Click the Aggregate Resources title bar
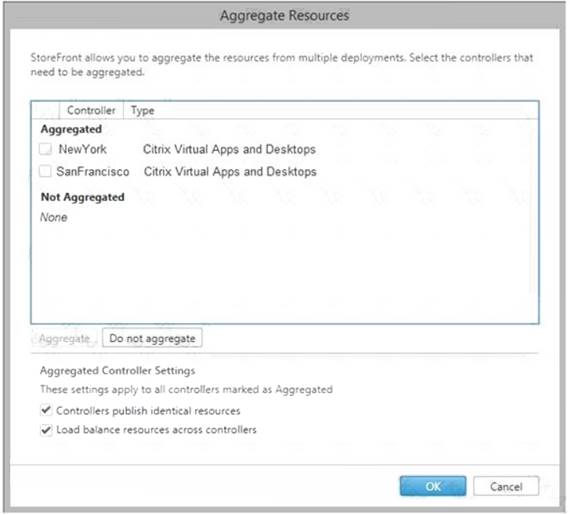Image resolution: width=570 pixels, height=515 pixels. [285, 16]
